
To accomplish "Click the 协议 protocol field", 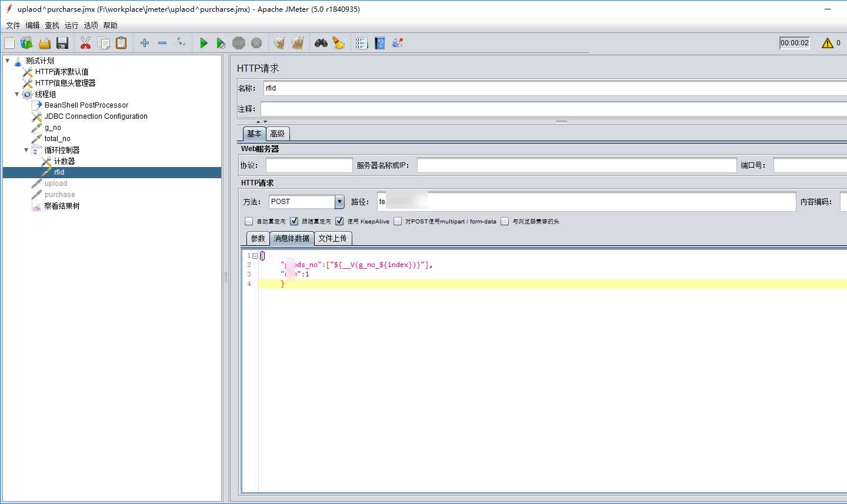I will click(x=309, y=165).
